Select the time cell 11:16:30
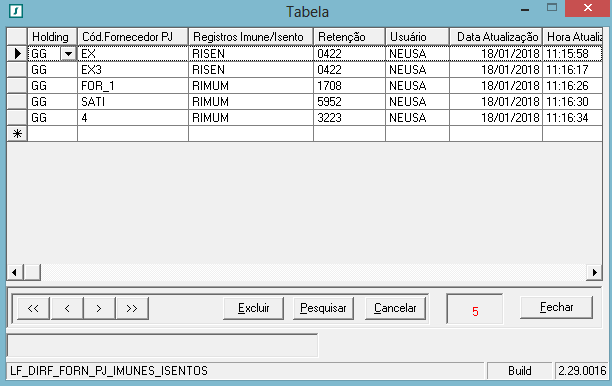Screen dimensions: 612x386 (573, 101)
